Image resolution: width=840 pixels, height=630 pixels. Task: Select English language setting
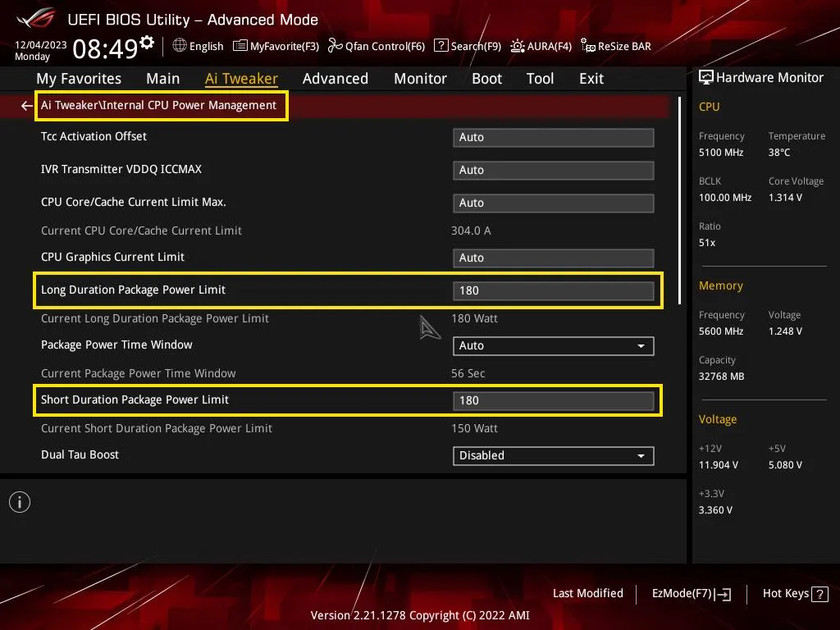(x=206, y=46)
